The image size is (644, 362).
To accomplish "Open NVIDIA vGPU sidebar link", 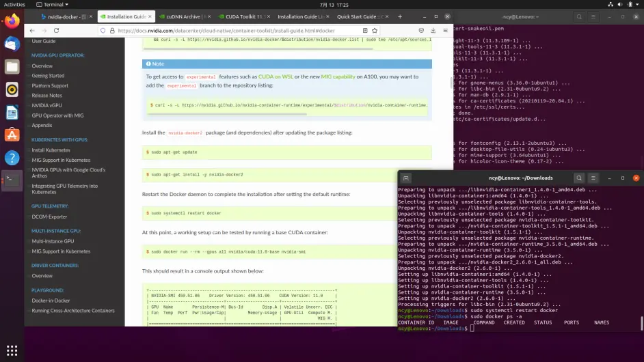I will [46, 105].
